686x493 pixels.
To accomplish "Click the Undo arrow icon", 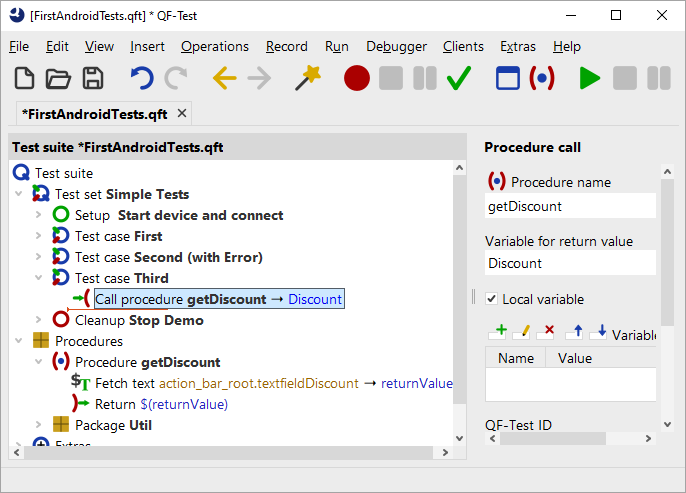I will [x=142, y=79].
